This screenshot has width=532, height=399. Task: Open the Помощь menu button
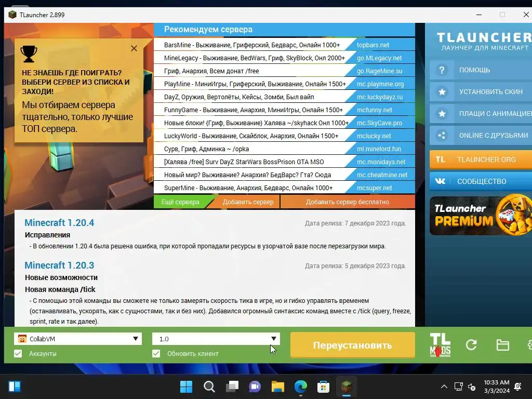(x=481, y=70)
